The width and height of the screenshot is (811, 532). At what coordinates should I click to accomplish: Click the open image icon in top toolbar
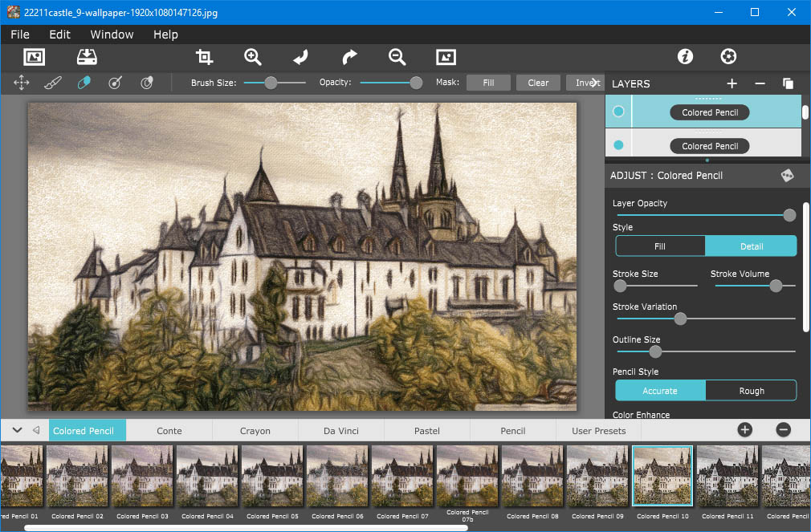[35, 57]
